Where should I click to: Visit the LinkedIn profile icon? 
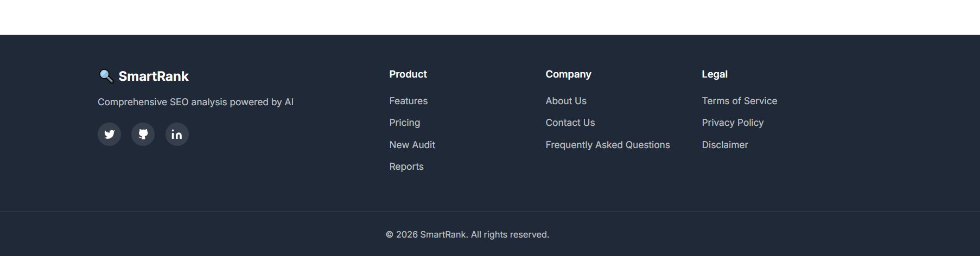(x=177, y=135)
